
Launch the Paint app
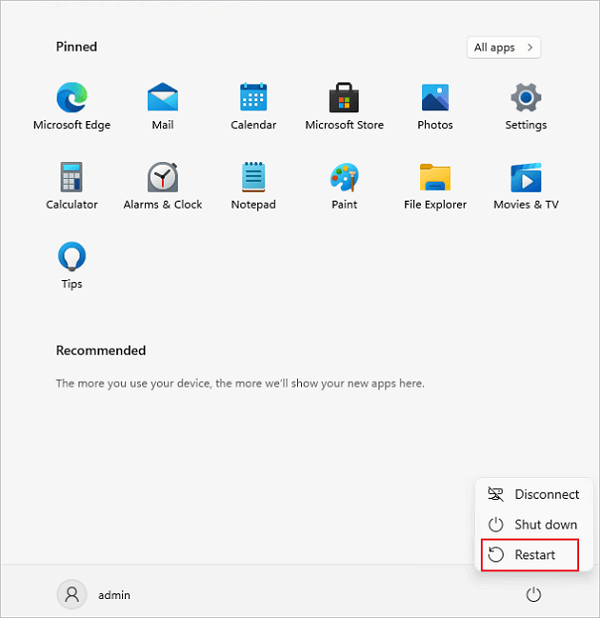pos(344,178)
